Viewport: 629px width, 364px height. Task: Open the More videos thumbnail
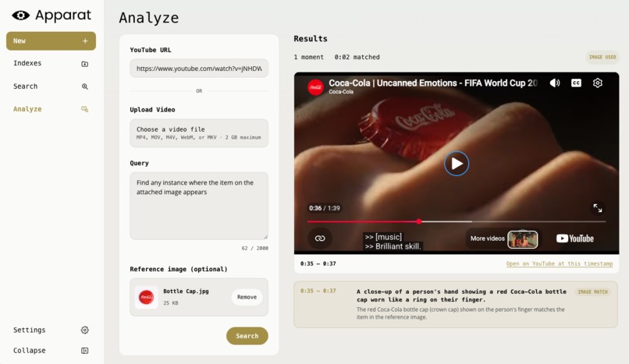tap(523, 239)
